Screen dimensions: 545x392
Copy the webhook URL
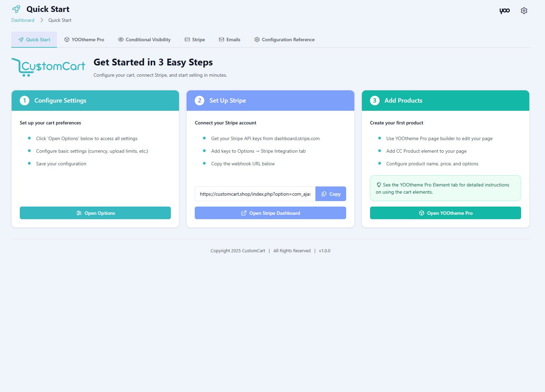(330, 194)
